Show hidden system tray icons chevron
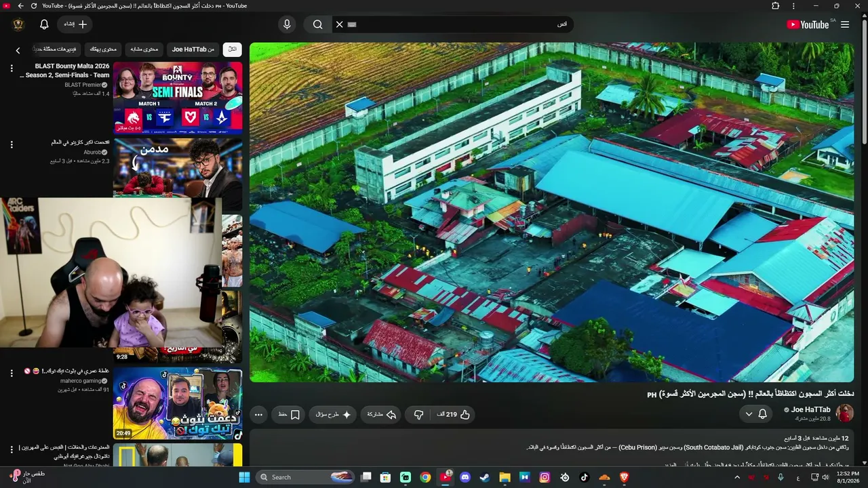Screen dimensions: 868x488 click(x=738, y=477)
